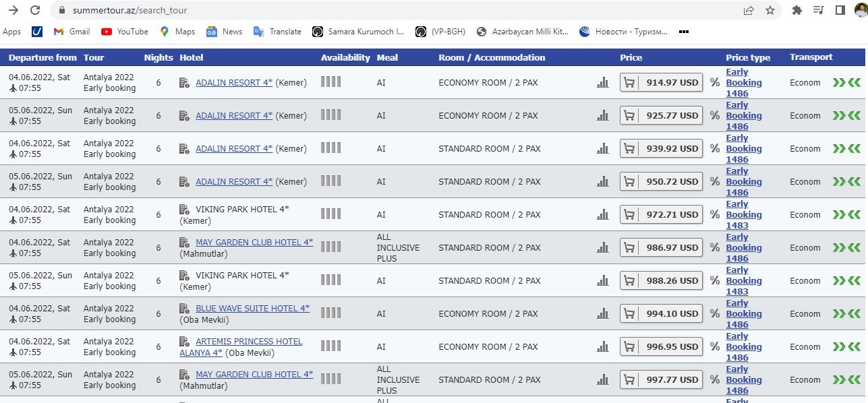Toggle the browser side panel icon

(x=840, y=10)
